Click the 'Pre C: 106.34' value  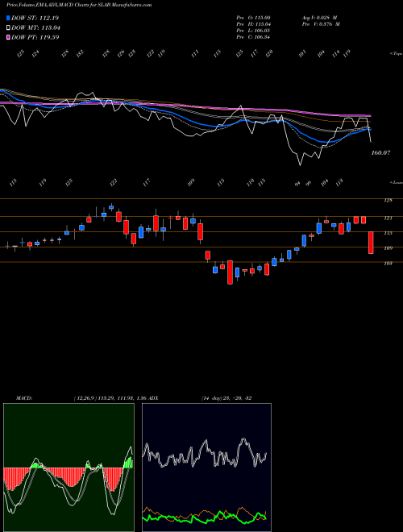pos(253,37)
